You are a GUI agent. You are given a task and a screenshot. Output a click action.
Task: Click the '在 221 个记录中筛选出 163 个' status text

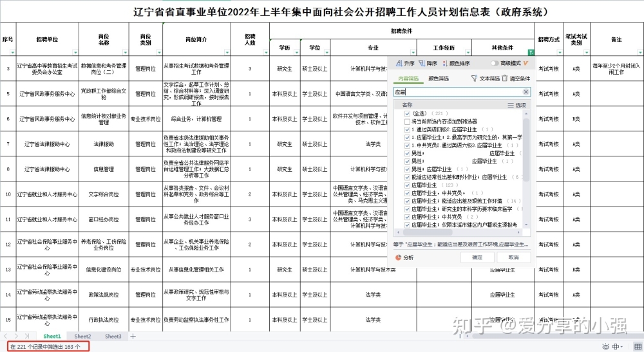pyautogui.click(x=45, y=347)
